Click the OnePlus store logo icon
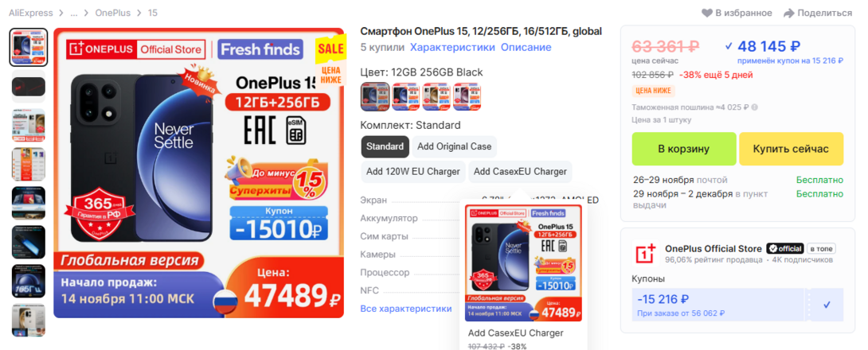868x350 pixels. tap(645, 253)
